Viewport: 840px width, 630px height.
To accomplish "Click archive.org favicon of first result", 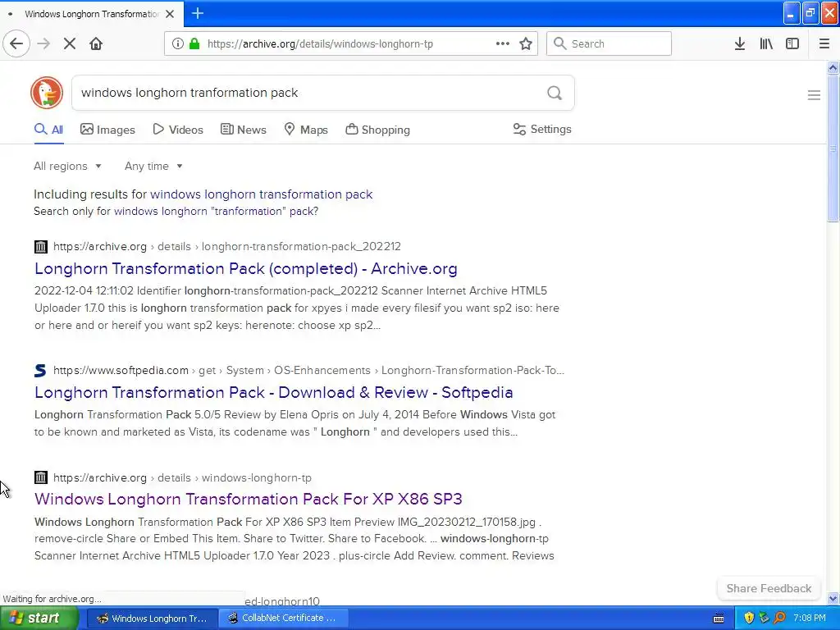I will (x=41, y=246).
